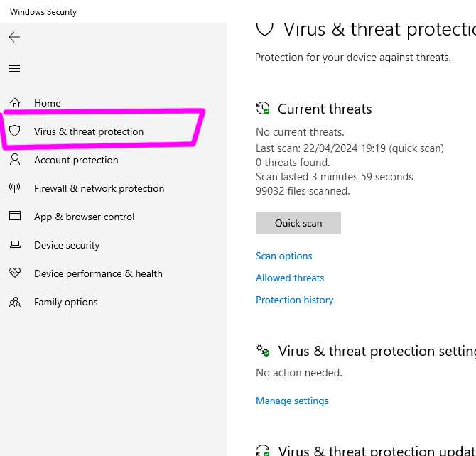
Task: Click the Current threats heading icon
Action: click(x=263, y=109)
